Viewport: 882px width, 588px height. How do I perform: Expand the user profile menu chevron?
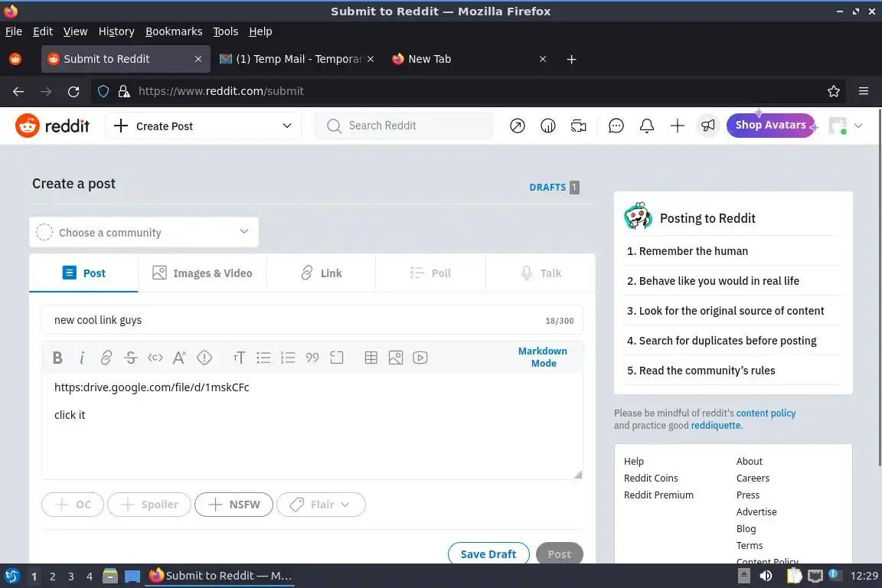click(858, 126)
